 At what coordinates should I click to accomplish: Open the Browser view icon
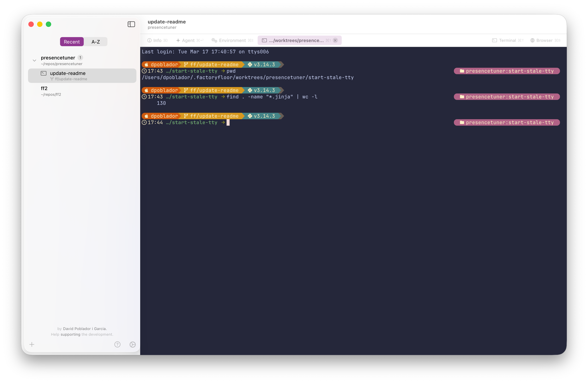(x=532, y=40)
